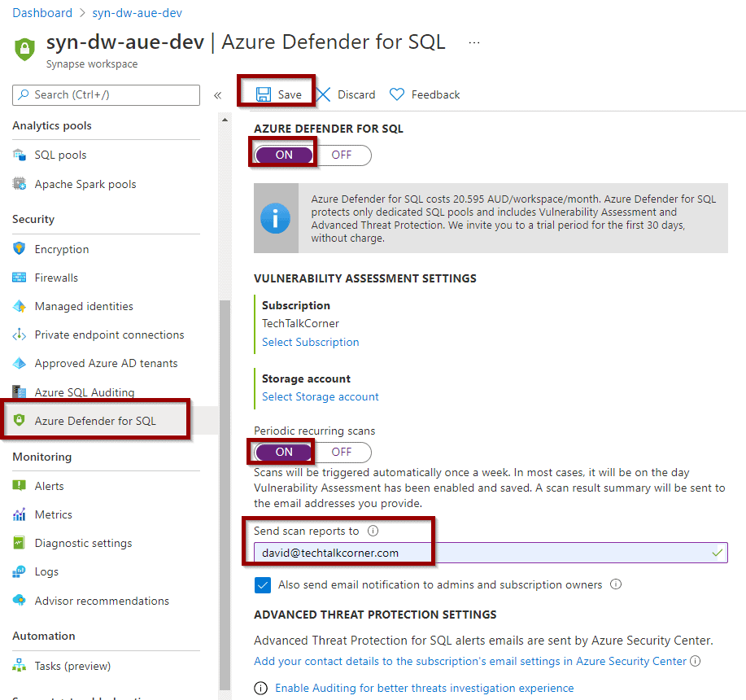The height and width of the screenshot is (700, 746).
Task: Open Logs under Monitoring
Action: [x=46, y=572]
